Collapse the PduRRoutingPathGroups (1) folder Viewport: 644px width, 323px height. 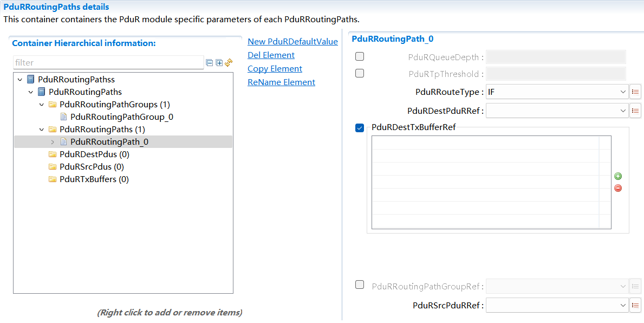[41, 105]
